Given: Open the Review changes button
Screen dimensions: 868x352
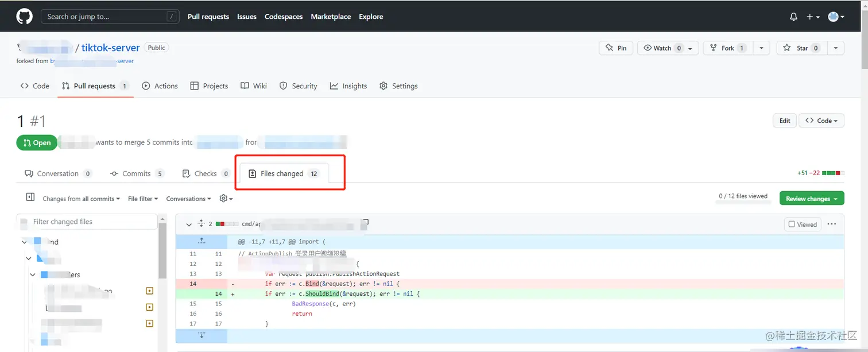Looking at the screenshot, I should click(x=812, y=199).
